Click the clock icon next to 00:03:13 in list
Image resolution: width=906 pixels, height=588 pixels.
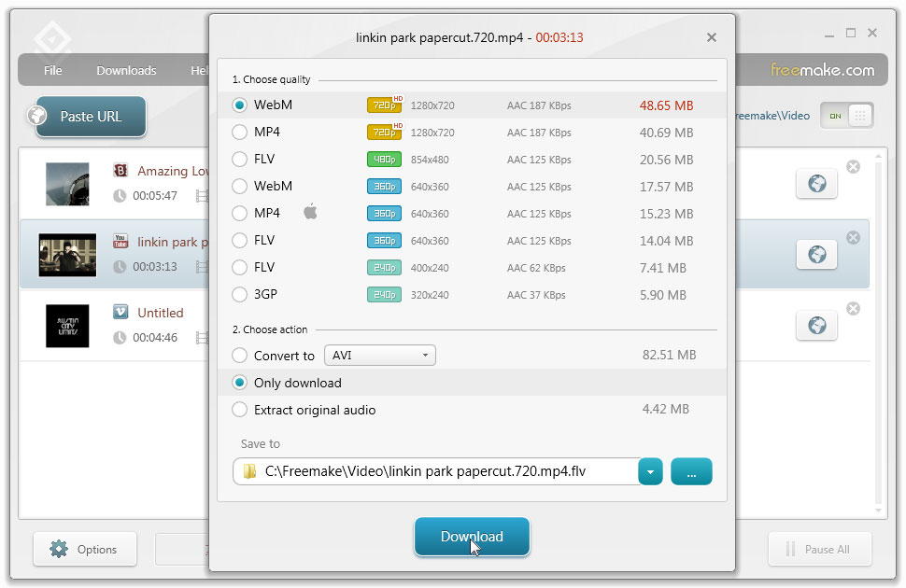click(120, 267)
